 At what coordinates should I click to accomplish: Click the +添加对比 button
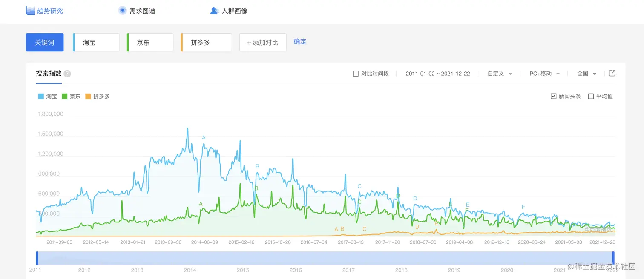point(263,43)
